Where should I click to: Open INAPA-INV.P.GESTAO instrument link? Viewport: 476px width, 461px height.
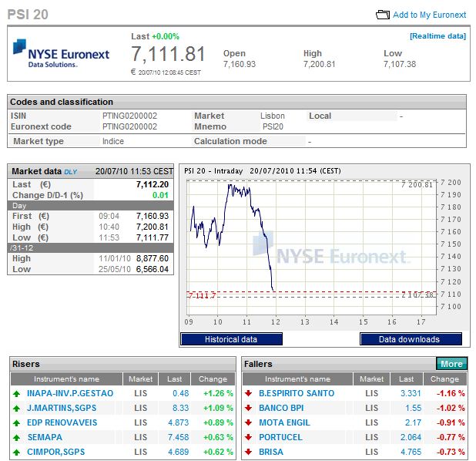point(70,393)
